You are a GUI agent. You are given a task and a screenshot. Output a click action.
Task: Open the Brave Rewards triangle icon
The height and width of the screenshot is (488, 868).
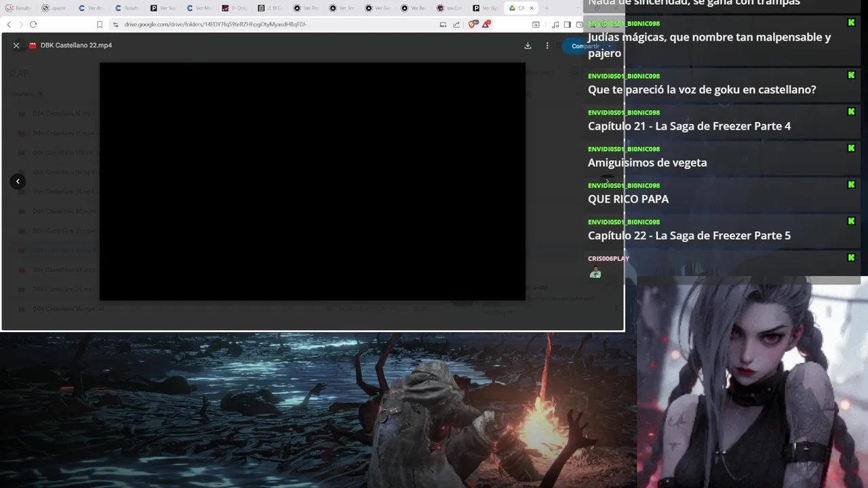(x=486, y=24)
